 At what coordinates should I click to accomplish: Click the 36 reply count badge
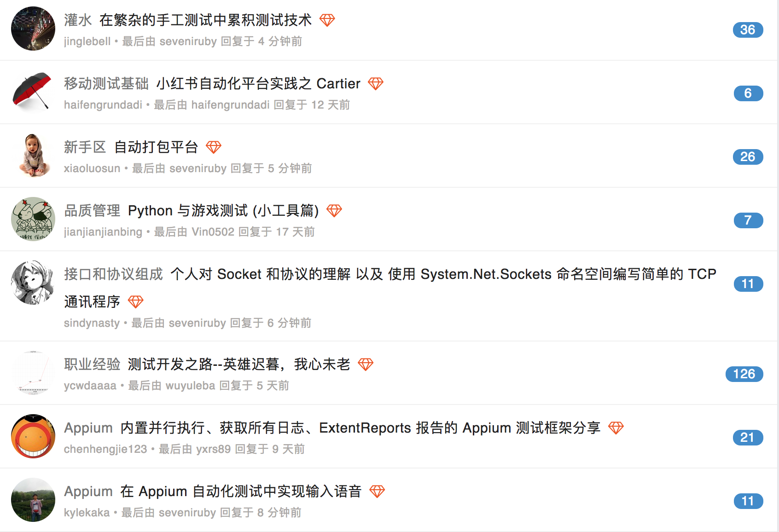[748, 30]
